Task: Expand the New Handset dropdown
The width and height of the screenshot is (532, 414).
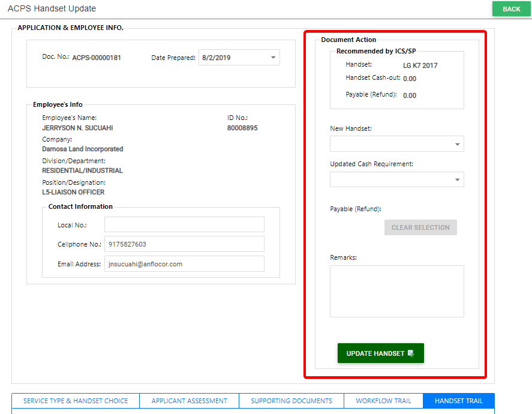Action: coord(396,144)
